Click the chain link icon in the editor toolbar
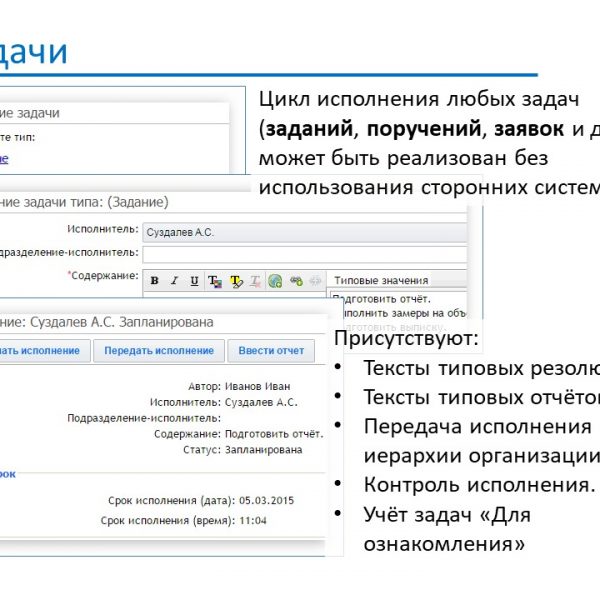The width and height of the screenshot is (600, 600). pyautogui.click(x=296, y=281)
